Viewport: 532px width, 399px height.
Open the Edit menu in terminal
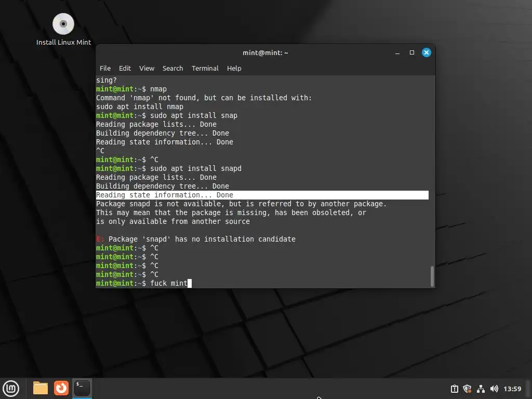point(125,68)
